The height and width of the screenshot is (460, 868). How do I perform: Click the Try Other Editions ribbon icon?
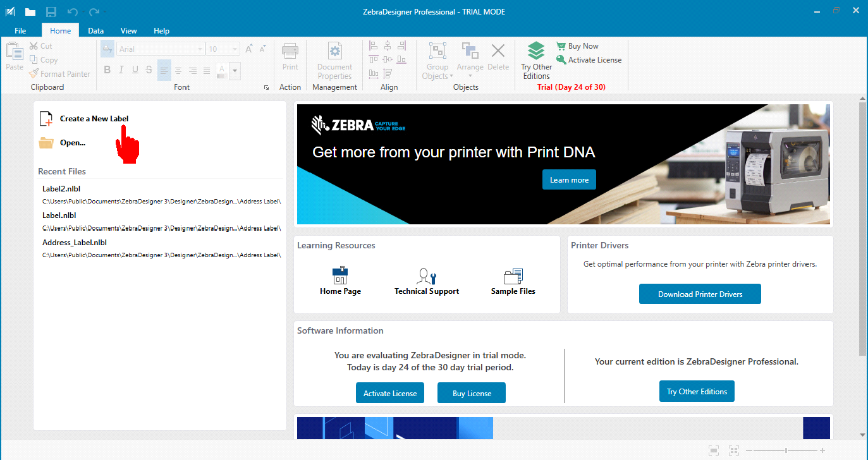(x=536, y=51)
